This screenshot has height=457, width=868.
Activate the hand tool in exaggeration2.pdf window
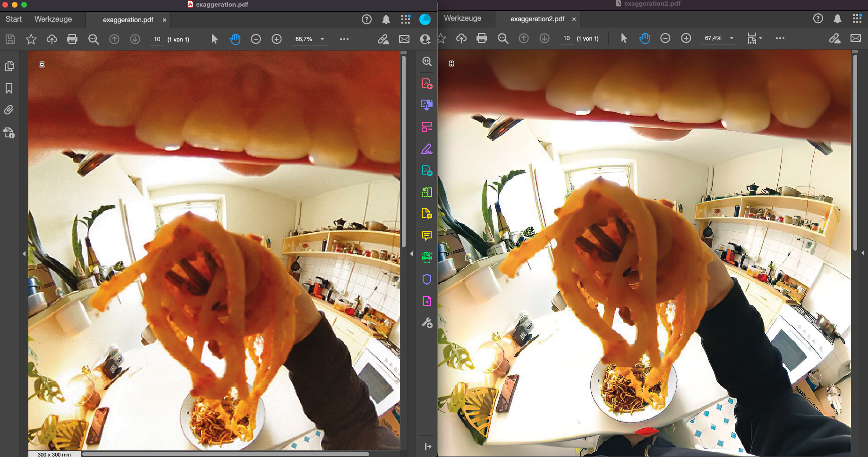645,38
